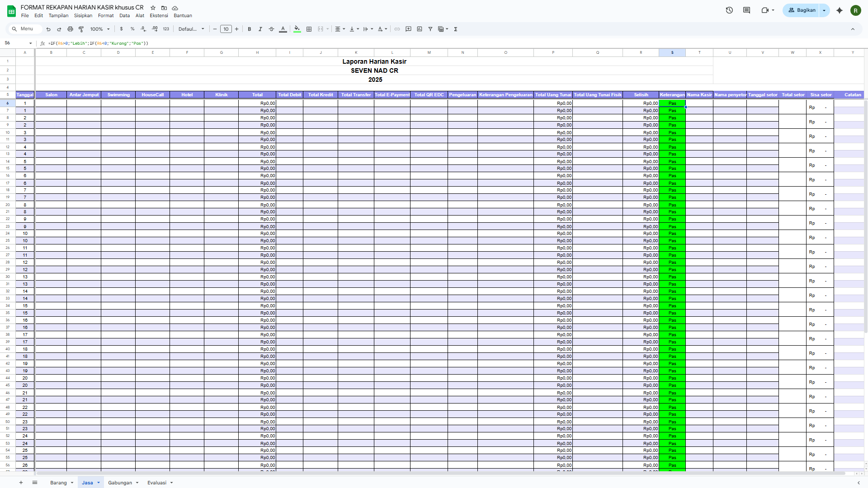Click the Bagikan share button
The image size is (868, 488).
pyautogui.click(x=802, y=10)
